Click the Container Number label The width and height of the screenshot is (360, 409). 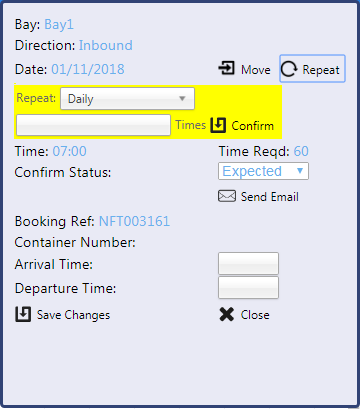tap(75, 242)
